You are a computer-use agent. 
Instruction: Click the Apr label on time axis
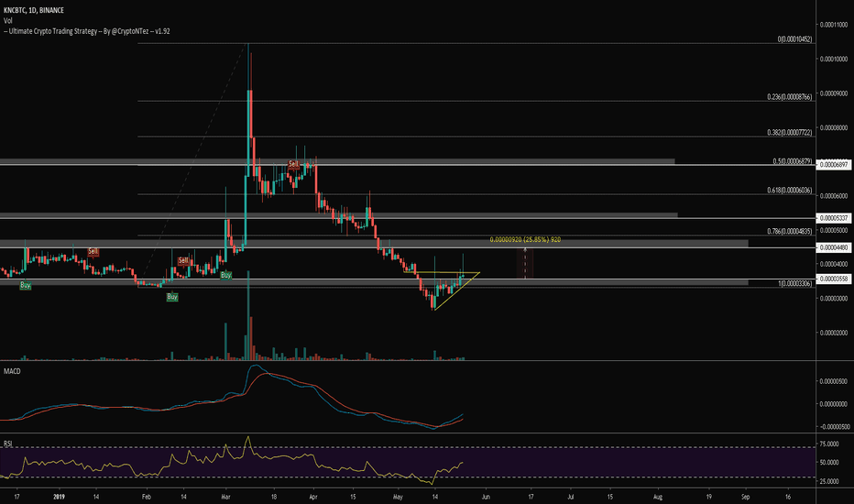point(313,497)
